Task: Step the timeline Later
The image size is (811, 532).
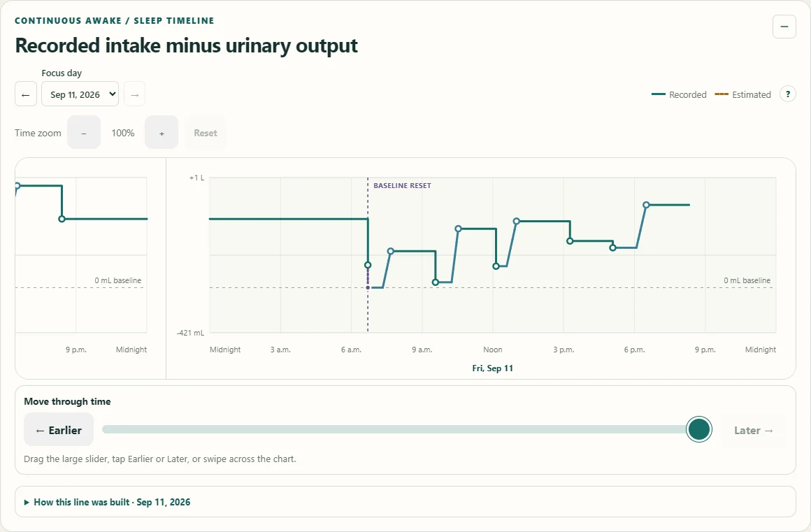Action: click(754, 430)
